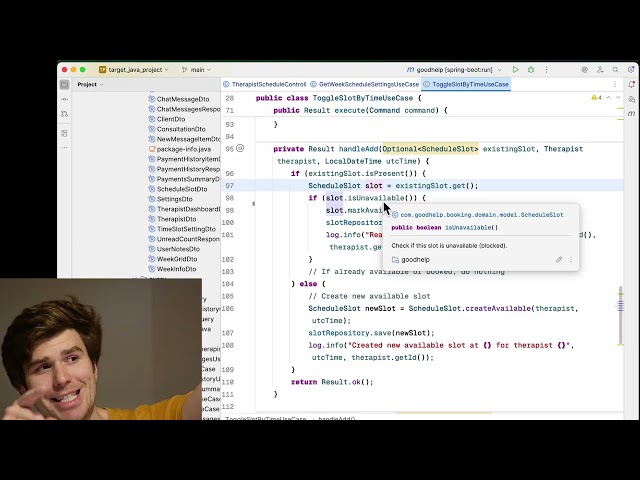Open the Commit tool window in left sidebar
The width and height of the screenshot is (640, 480).
(x=65, y=100)
